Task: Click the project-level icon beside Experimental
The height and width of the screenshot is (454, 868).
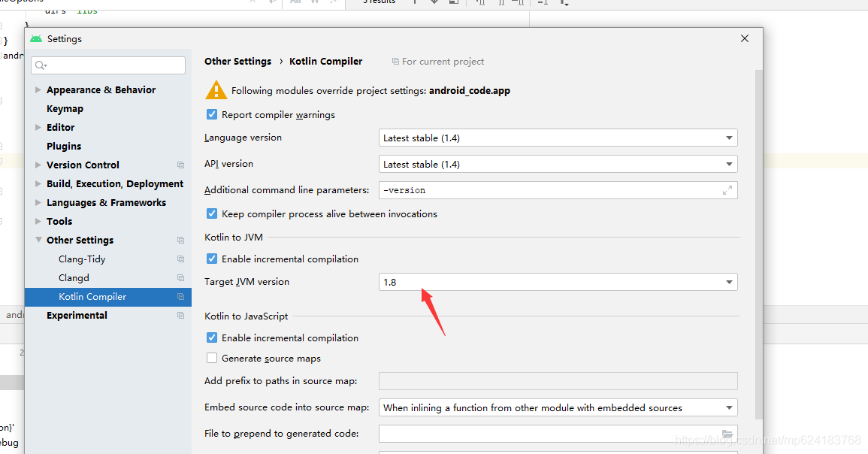Action: point(180,316)
